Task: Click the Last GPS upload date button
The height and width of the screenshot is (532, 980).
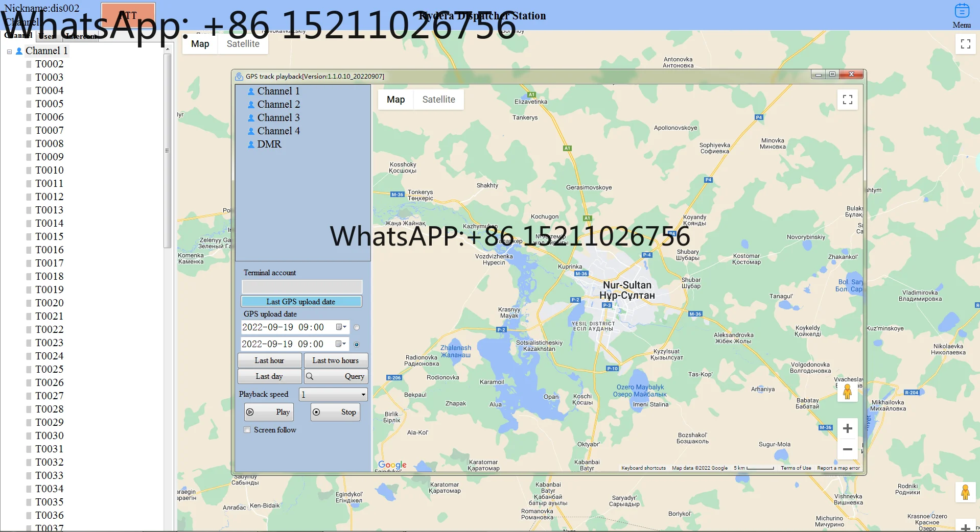Action: click(x=301, y=302)
